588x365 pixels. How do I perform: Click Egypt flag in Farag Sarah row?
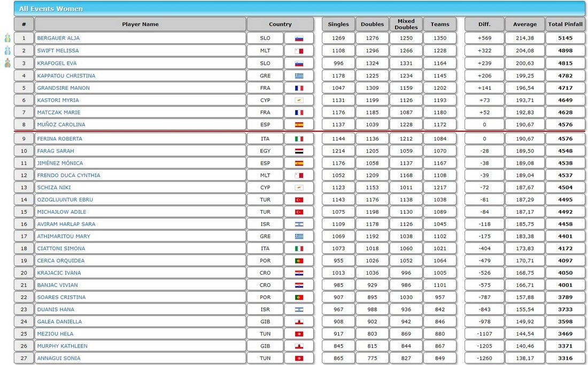click(299, 151)
